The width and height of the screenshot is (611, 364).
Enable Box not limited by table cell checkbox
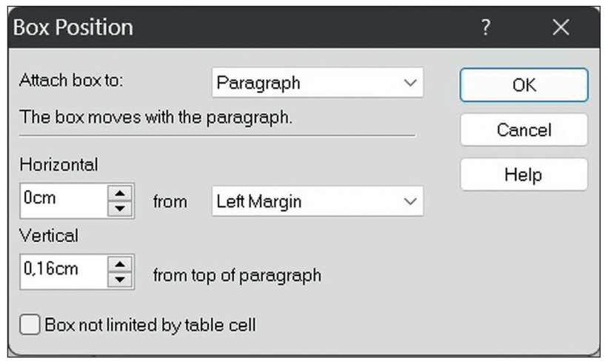click(30, 325)
